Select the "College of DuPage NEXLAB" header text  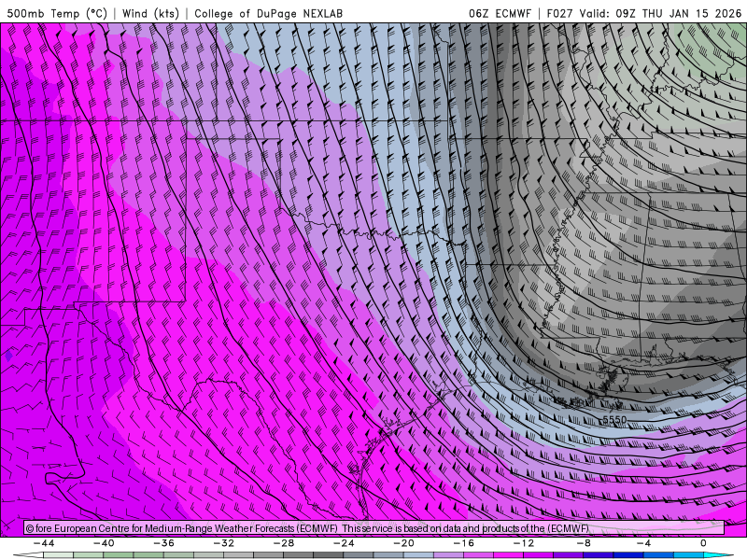click(x=270, y=13)
